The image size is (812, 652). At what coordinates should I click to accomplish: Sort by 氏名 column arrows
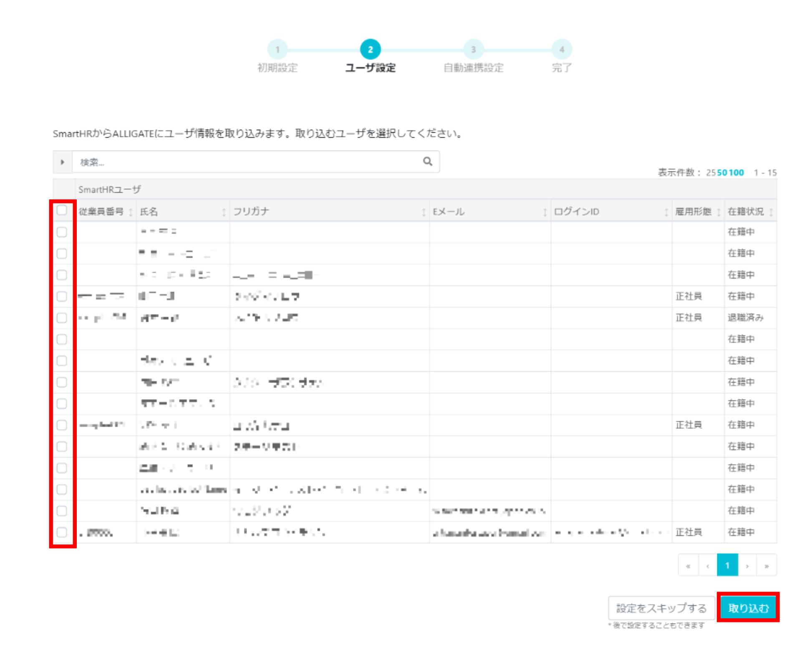tap(224, 212)
